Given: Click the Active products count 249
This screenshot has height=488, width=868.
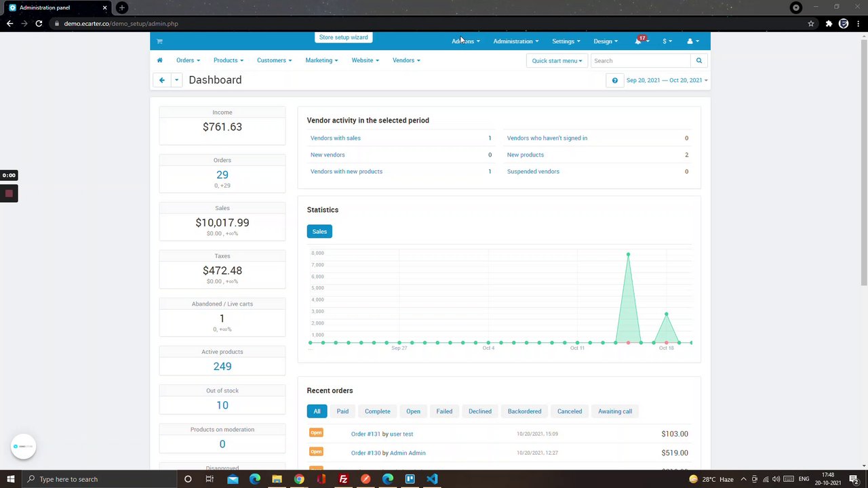Looking at the screenshot, I should pyautogui.click(x=222, y=367).
